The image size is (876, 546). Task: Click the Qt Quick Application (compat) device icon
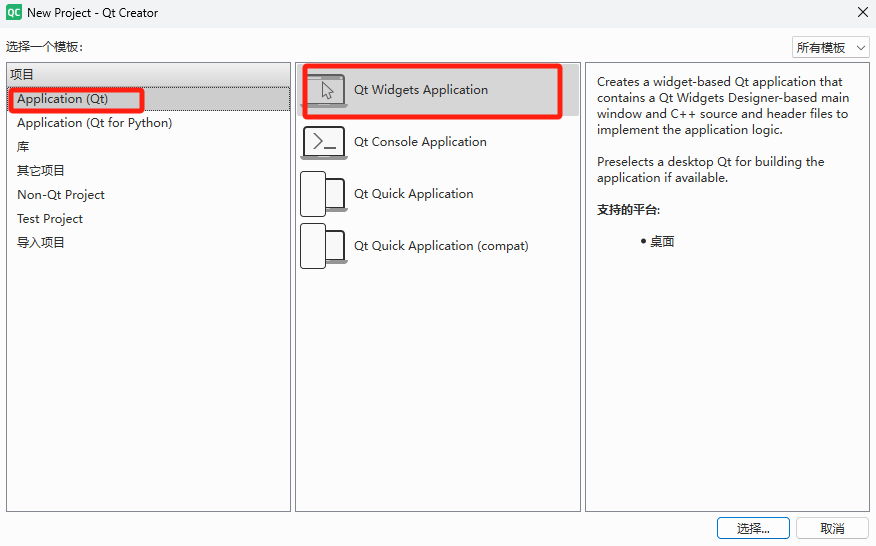point(324,246)
